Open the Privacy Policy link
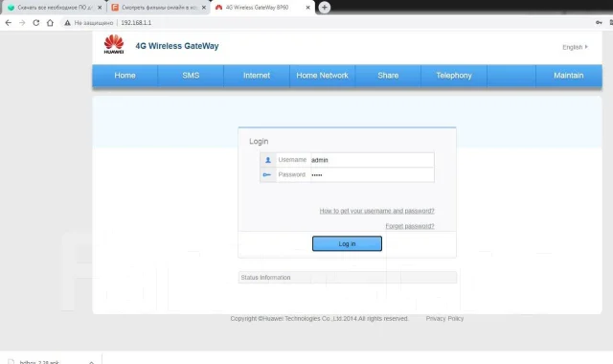The width and height of the screenshot is (613, 364). [444, 319]
